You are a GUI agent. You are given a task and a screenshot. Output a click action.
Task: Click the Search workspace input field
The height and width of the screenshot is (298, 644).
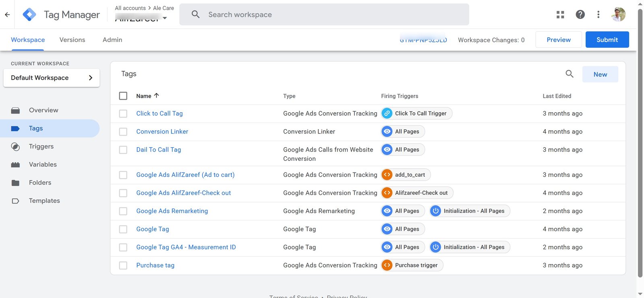324,14
